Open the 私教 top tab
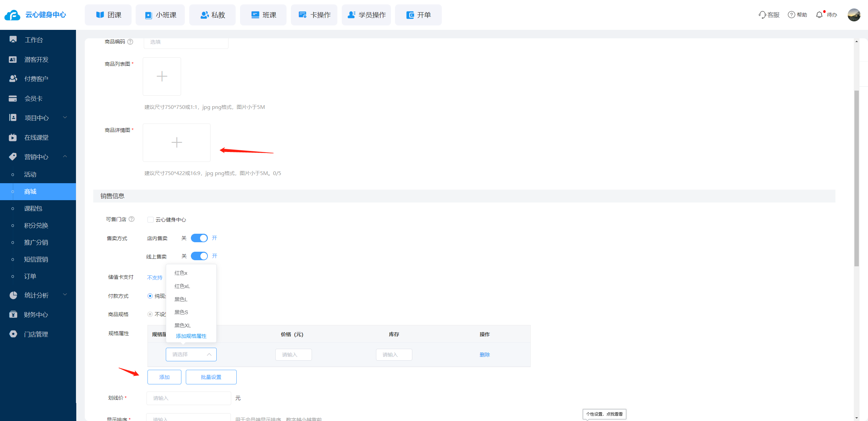Screen dimensions: 868x421 pyautogui.click(x=212, y=15)
